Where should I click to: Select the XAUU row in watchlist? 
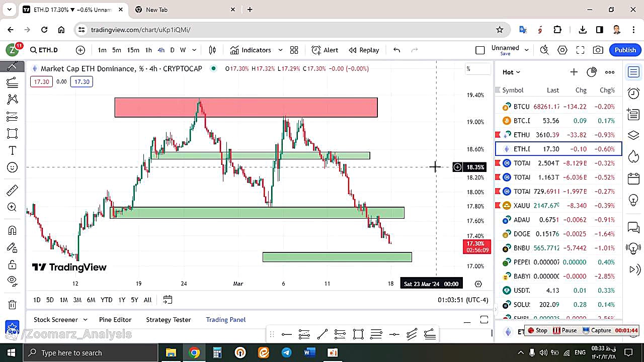pyautogui.click(x=558, y=205)
